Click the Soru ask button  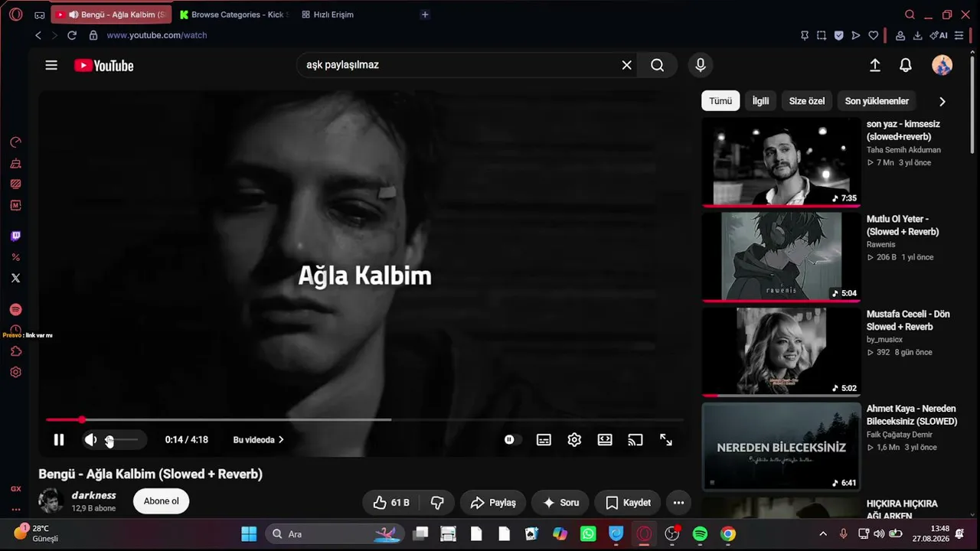click(x=560, y=503)
